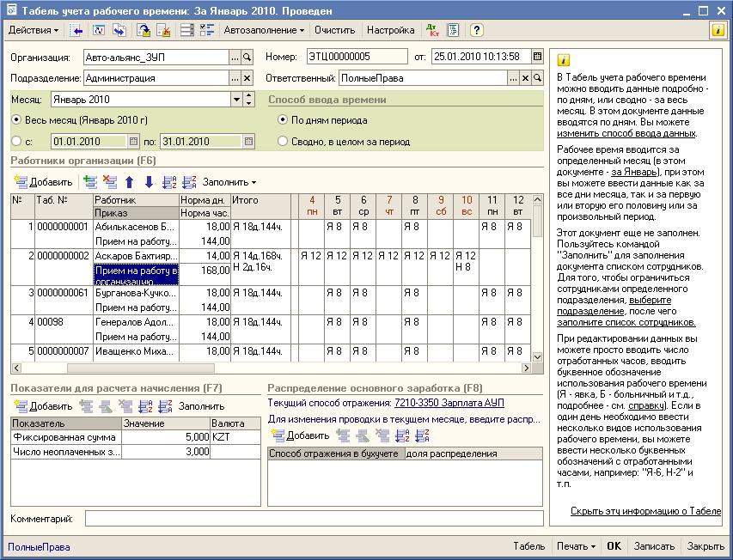This screenshot has height=560, width=733.
Task: Select 'Сводно, в целом за период' option
Action: (x=283, y=142)
